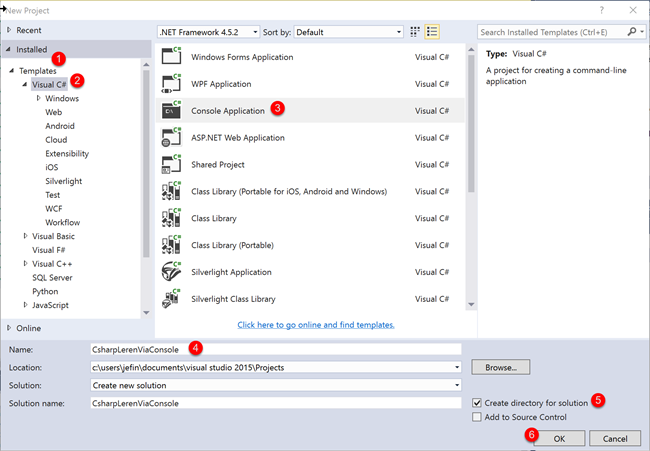Click the tree pane scrollbar thumb
650x451 pixels.
(146, 164)
